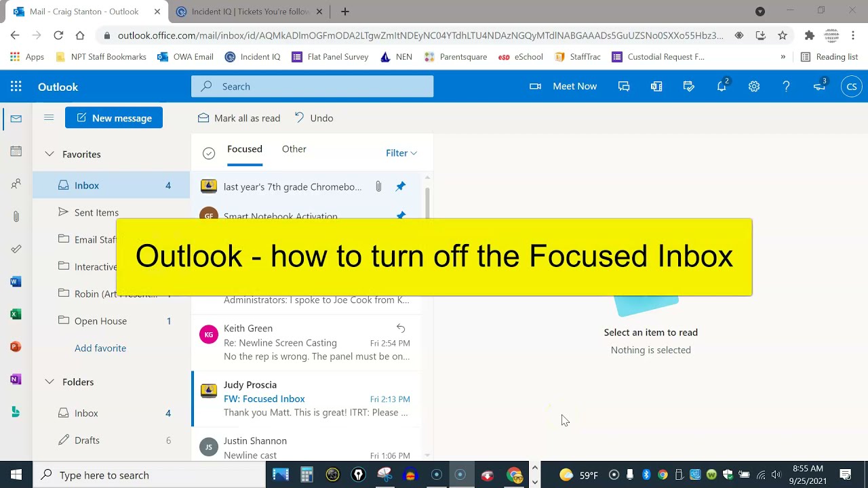The width and height of the screenshot is (868, 488).
Task: Open the Filter dropdown
Action: 401,153
